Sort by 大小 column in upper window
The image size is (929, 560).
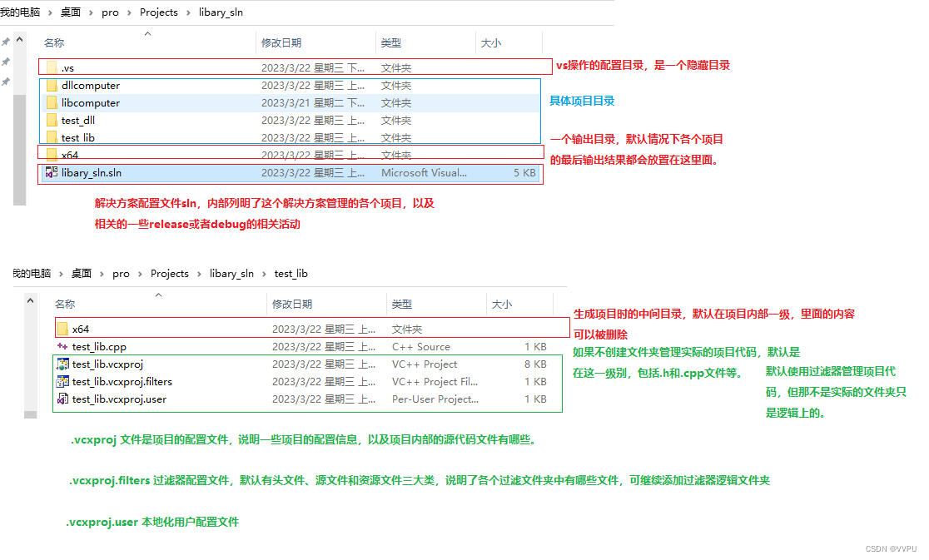tap(491, 42)
